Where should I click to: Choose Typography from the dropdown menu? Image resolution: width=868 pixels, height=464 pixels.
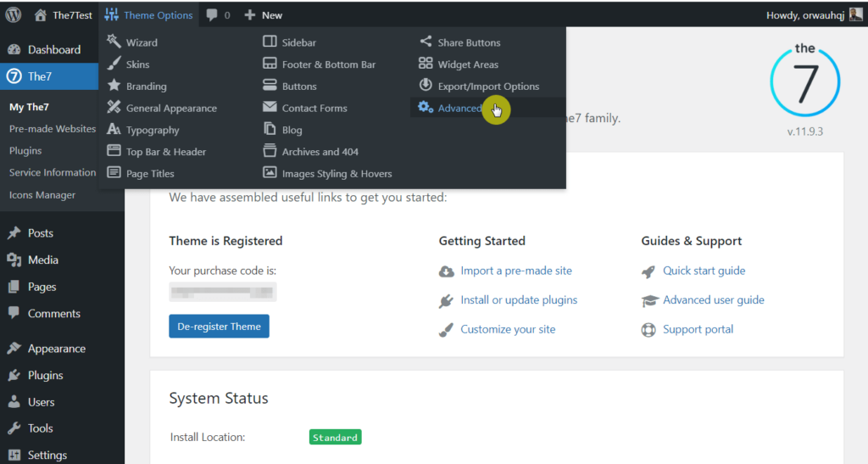[x=153, y=130]
